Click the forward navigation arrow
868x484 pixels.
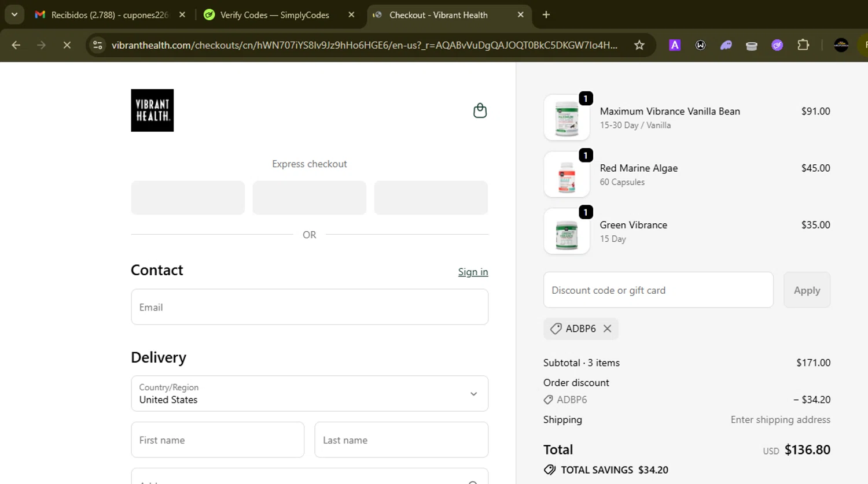click(x=41, y=45)
